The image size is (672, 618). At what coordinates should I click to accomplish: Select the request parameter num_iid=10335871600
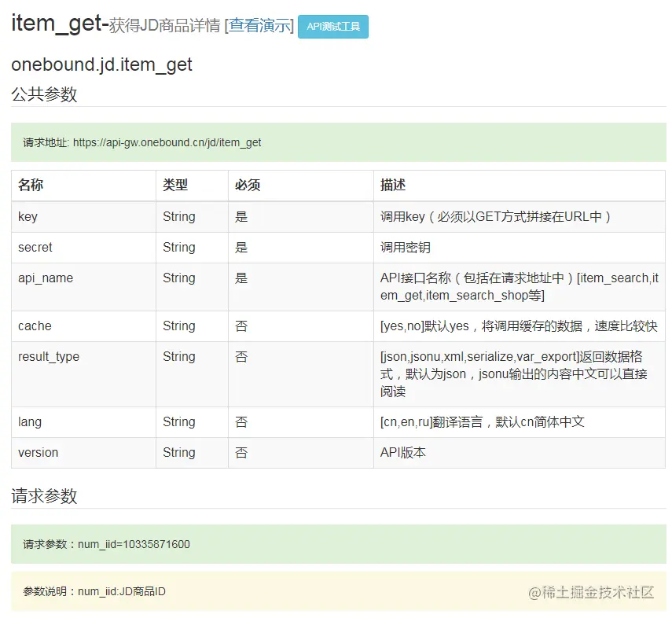click(134, 544)
